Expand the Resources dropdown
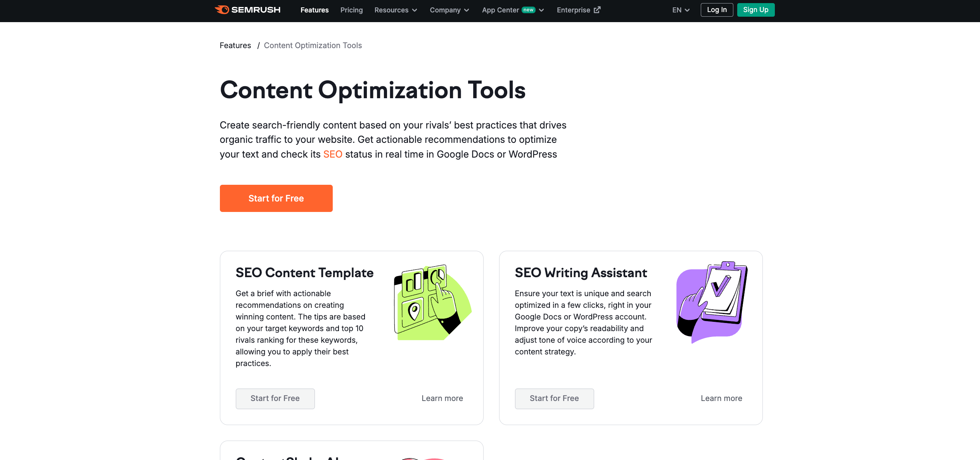Viewport: 980px width, 460px height. pos(396,10)
